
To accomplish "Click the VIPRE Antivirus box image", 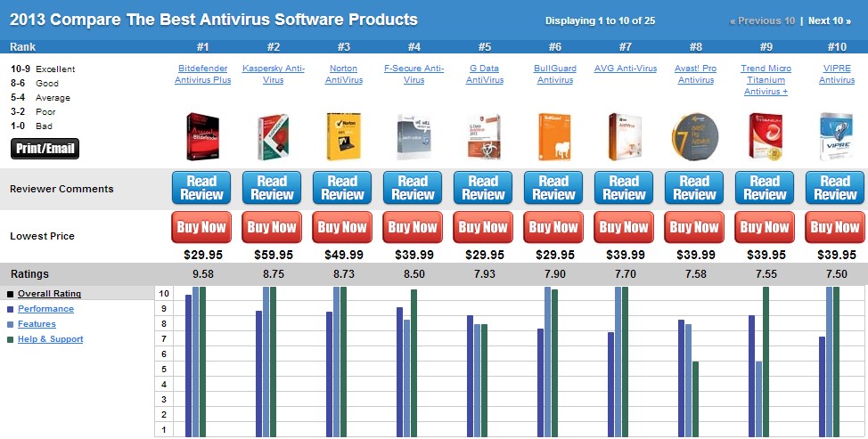I will tap(837, 136).
